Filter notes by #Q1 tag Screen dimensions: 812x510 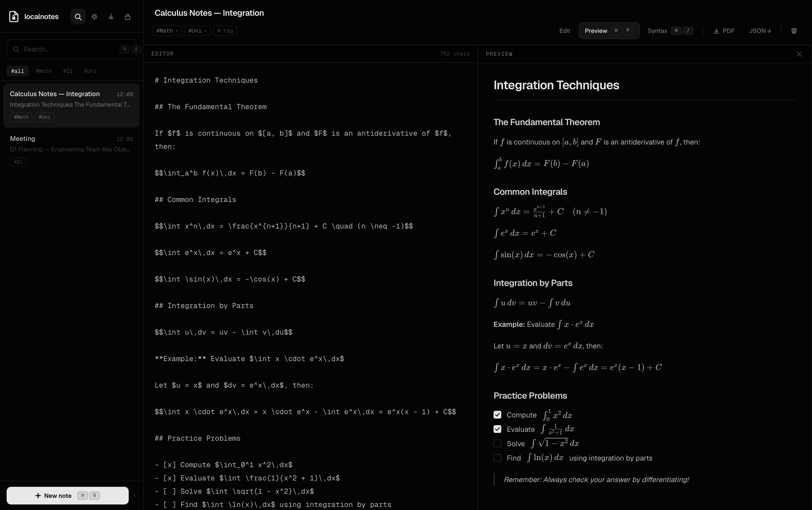(x=68, y=71)
